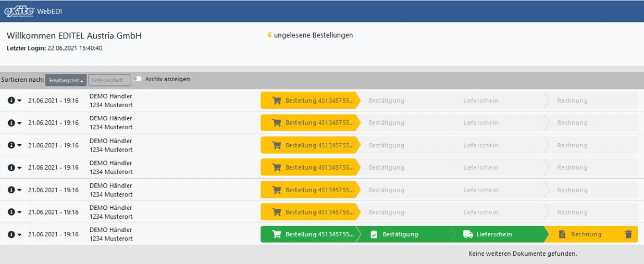Open the Empfangszeit sort dropdown
Image resolution: width=644 pixels, height=264 pixels.
pos(66,80)
